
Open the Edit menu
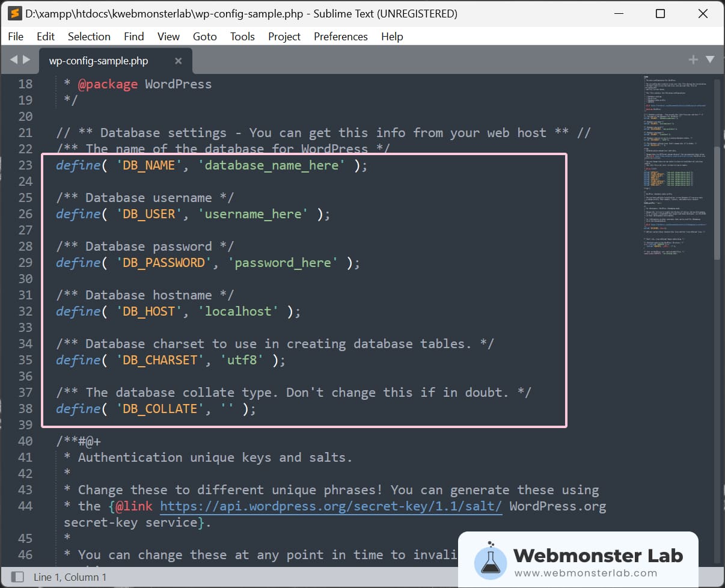[x=46, y=37]
